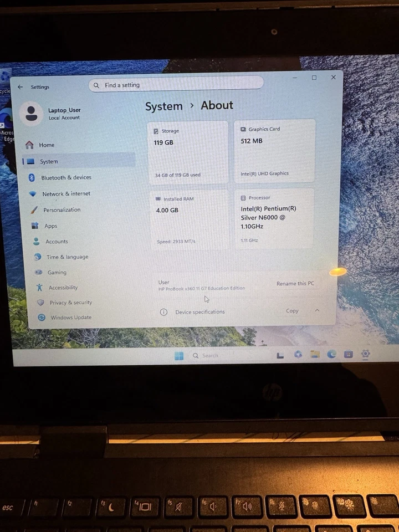The image size is (399, 532).
Task: Open Task View from the taskbar
Action: click(280, 355)
